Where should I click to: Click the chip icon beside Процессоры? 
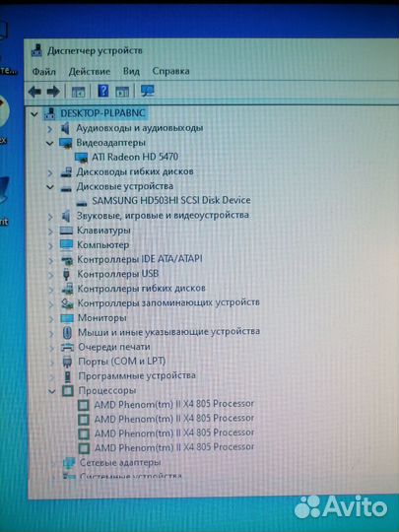(68, 391)
